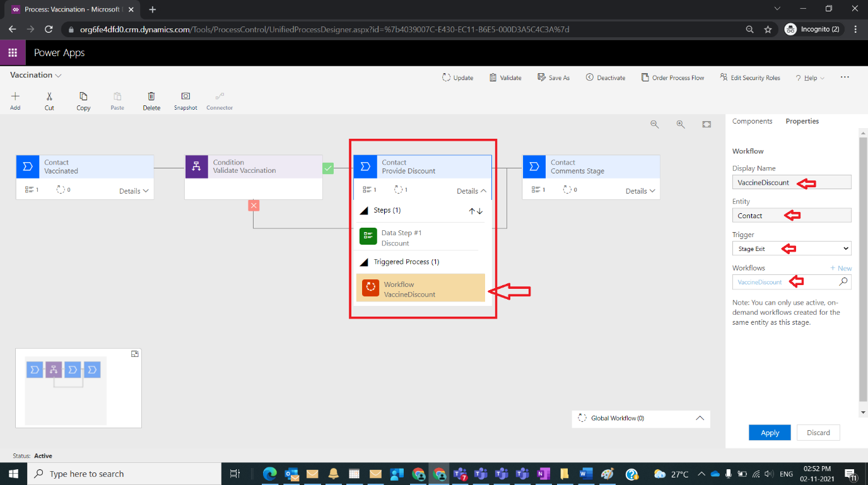Click the green check mark on Validate Vaccination condition
The height and width of the screenshot is (485, 868).
(328, 168)
